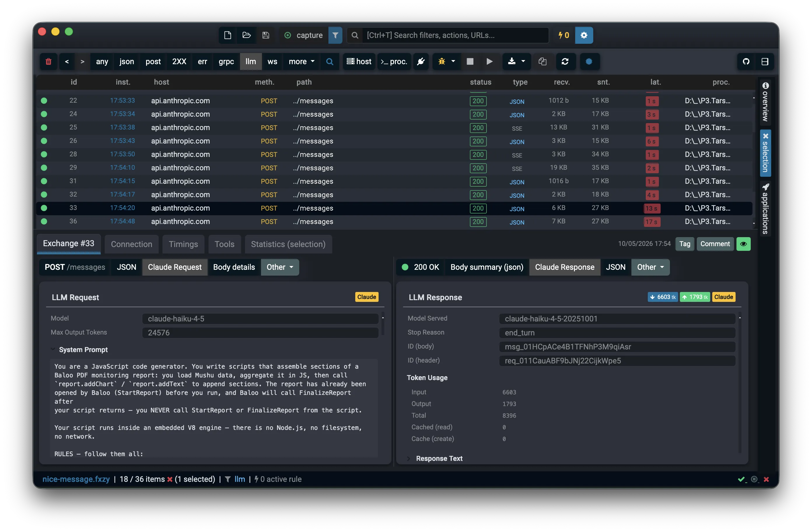Toggle the 'json' filter
812x532 pixels.
coord(127,62)
